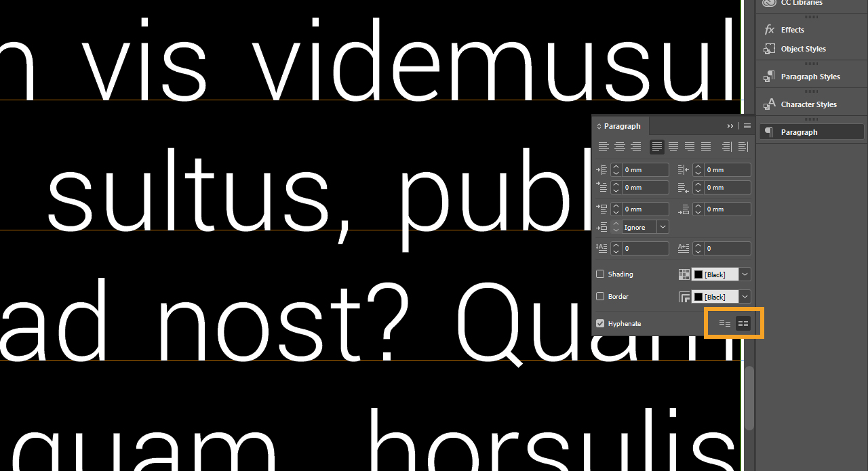Open the Paragraph Styles panel icon
This screenshot has height=471, width=868.
pyautogui.click(x=769, y=77)
